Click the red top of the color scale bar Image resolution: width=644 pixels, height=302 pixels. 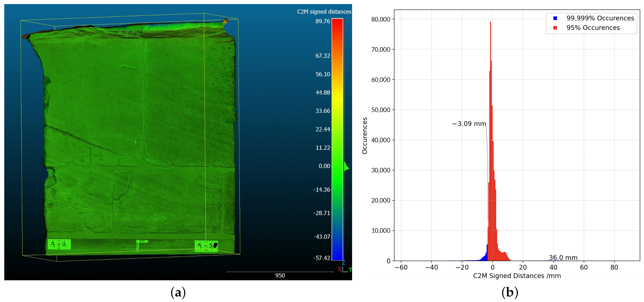click(x=337, y=24)
